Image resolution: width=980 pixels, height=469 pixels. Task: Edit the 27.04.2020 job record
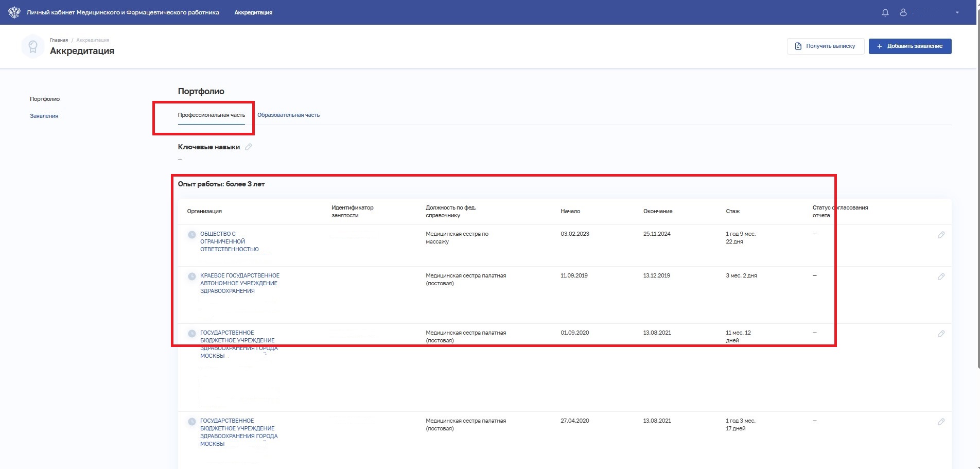tap(941, 422)
